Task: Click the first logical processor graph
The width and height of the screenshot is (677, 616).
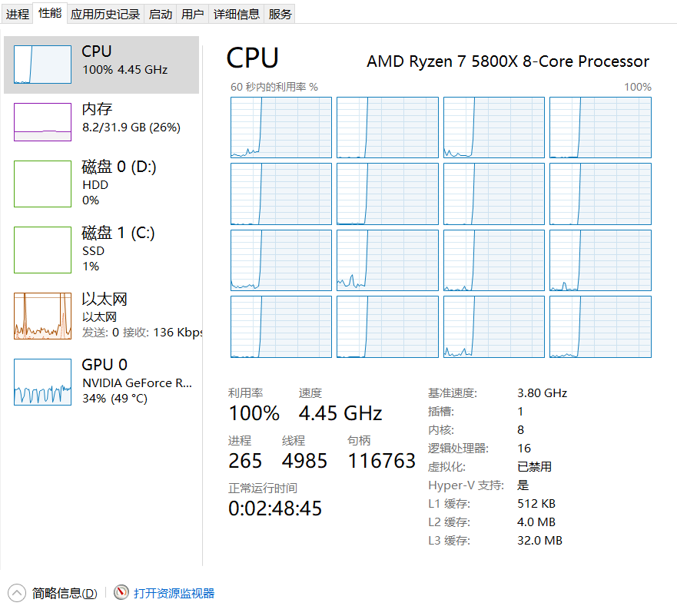Action: [x=281, y=128]
